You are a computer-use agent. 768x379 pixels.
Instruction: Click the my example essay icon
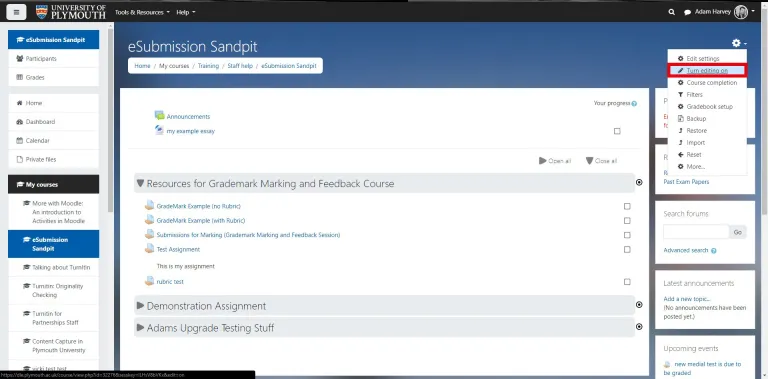click(x=159, y=131)
